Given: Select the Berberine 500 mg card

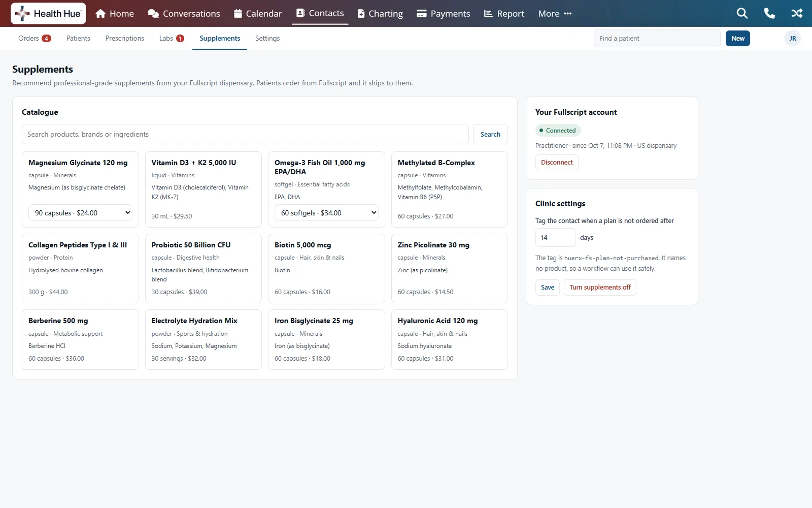Looking at the screenshot, I should coord(80,339).
